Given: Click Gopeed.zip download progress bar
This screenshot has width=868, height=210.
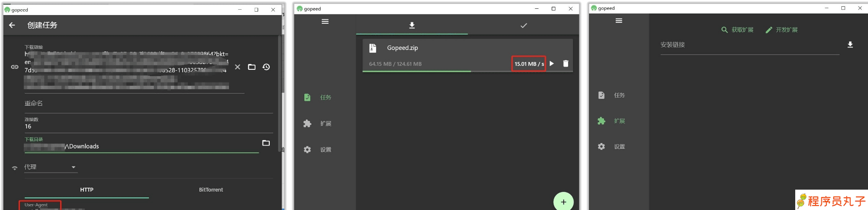Looking at the screenshot, I should (x=468, y=71).
